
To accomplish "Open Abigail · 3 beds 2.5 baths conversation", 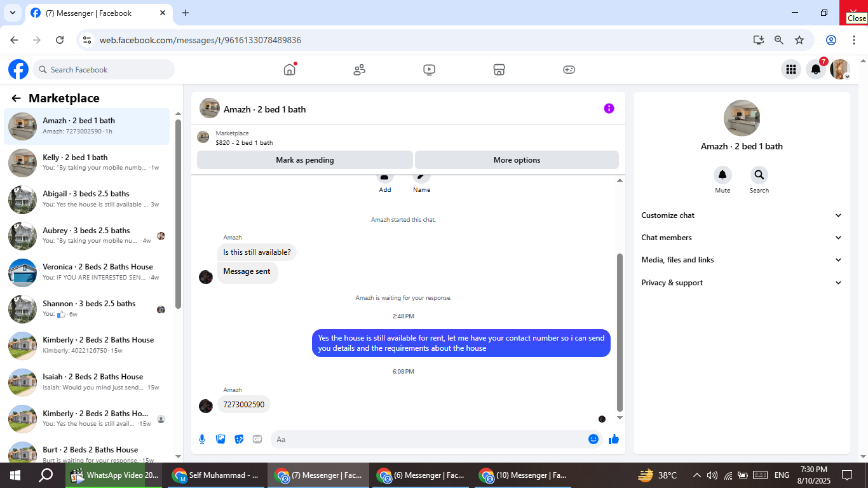I will 87,200.
